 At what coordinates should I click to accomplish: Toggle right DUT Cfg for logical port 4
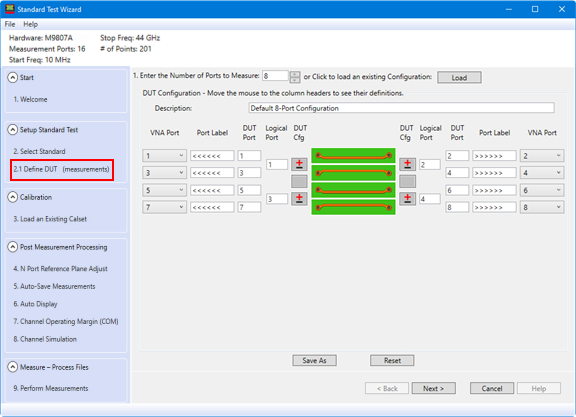pos(407,199)
